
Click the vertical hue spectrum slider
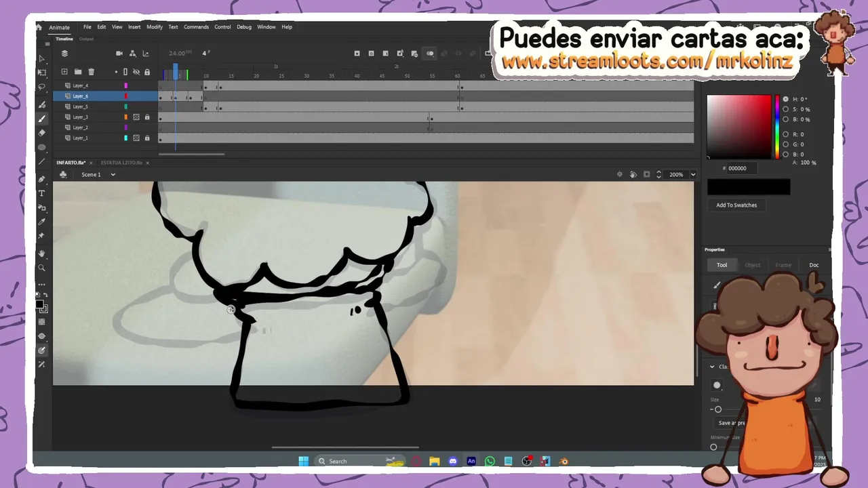click(776, 127)
